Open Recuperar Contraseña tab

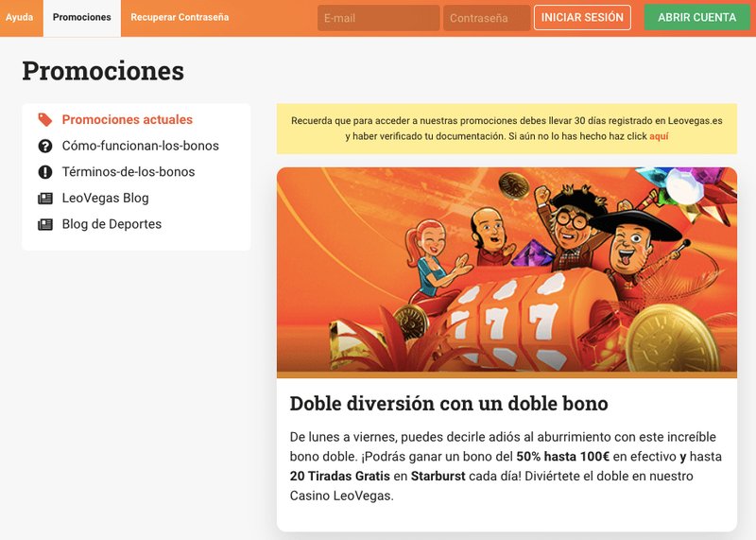click(x=180, y=17)
